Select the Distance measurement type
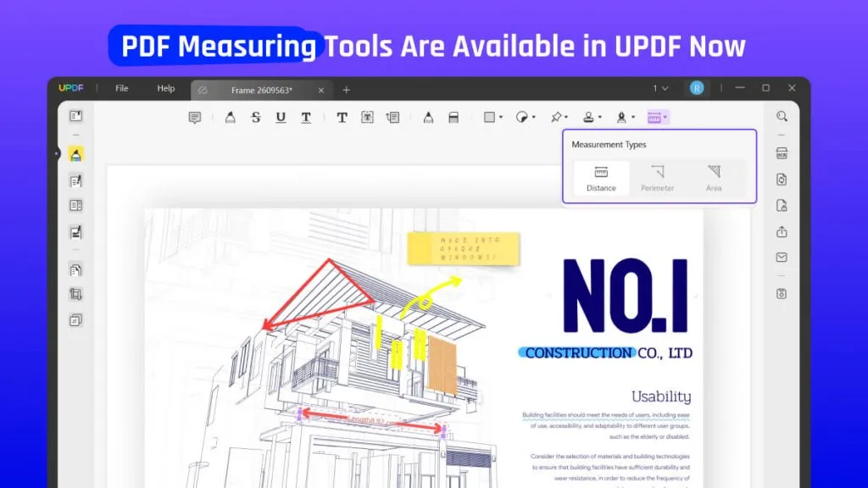 [601, 178]
